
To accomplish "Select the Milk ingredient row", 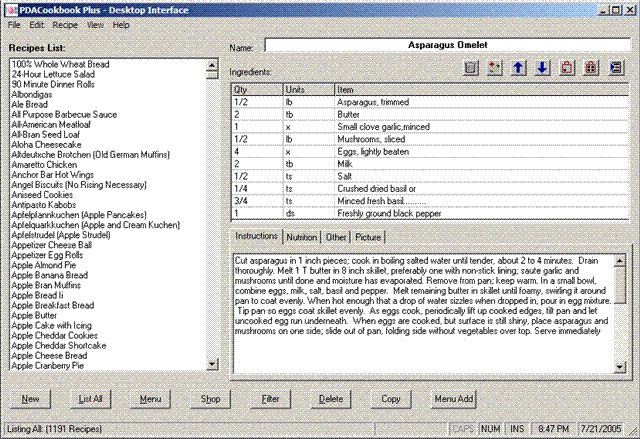I will (430, 164).
